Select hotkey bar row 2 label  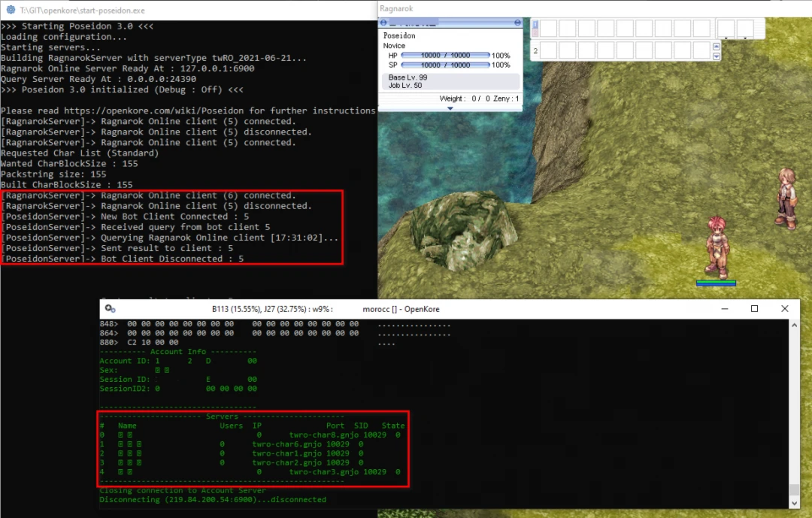pos(535,51)
